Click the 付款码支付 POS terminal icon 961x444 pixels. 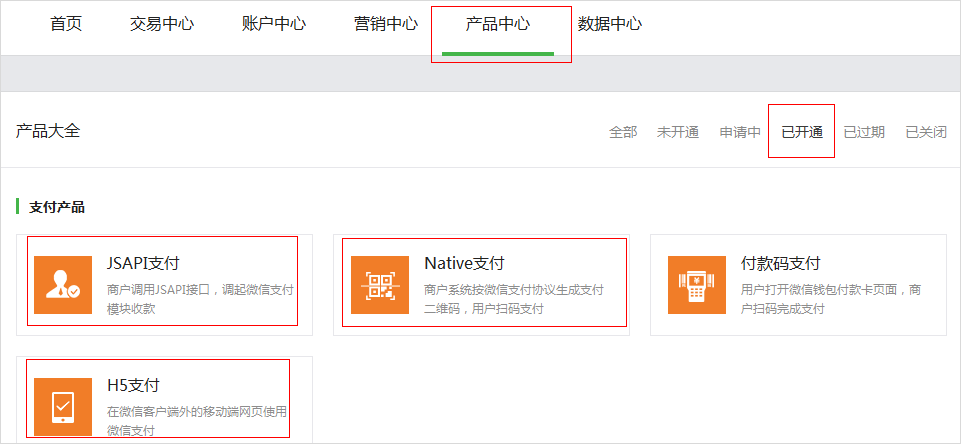[697, 285]
